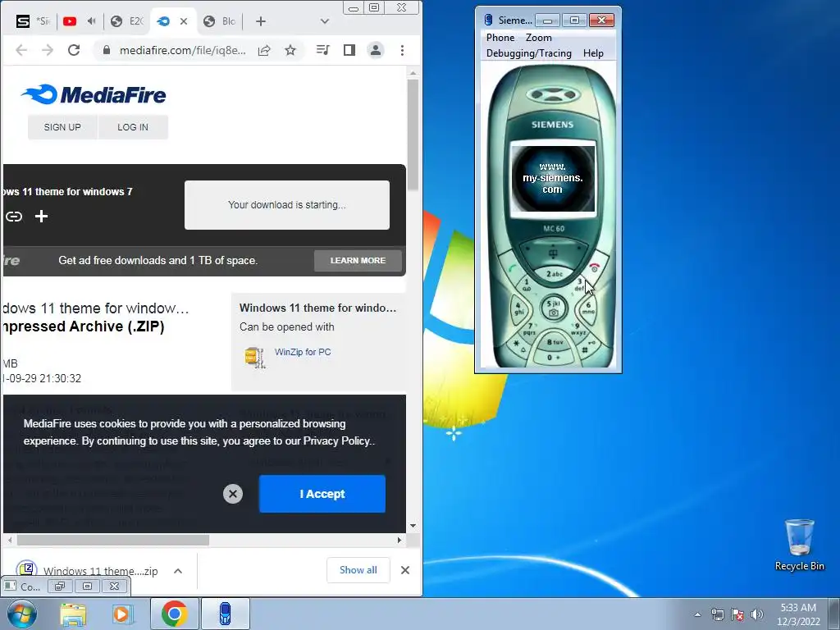Close the downloads bar with the X
Image resolution: width=840 pixels, height=630 pixels.
point(405,570)
